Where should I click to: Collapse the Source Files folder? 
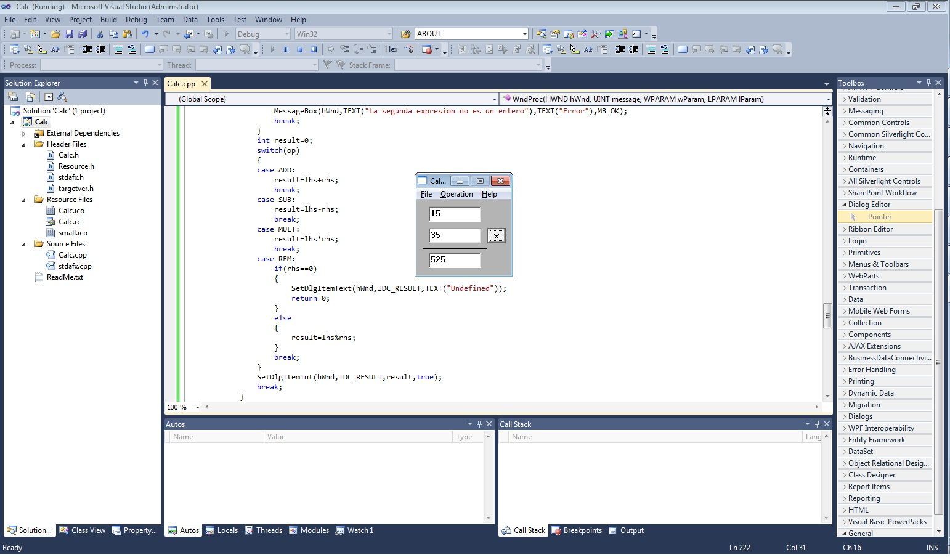click(23, 243)
